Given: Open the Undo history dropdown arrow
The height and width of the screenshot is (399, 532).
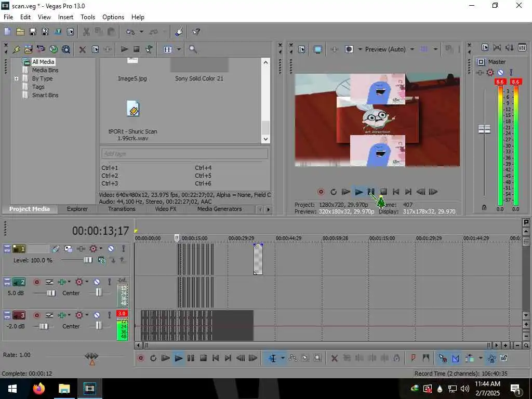Looking at the screenshot, I should pyautogui.click(x=141, y=32).
